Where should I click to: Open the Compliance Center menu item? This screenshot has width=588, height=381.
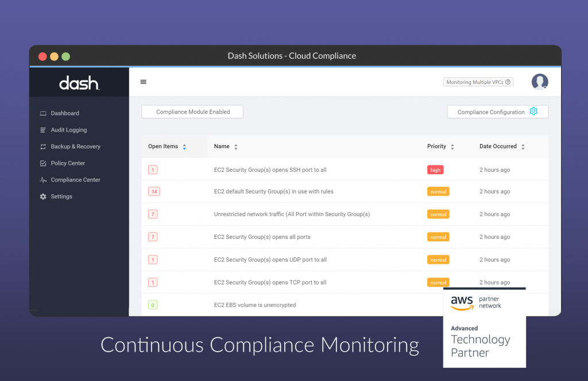pos(75,180)
